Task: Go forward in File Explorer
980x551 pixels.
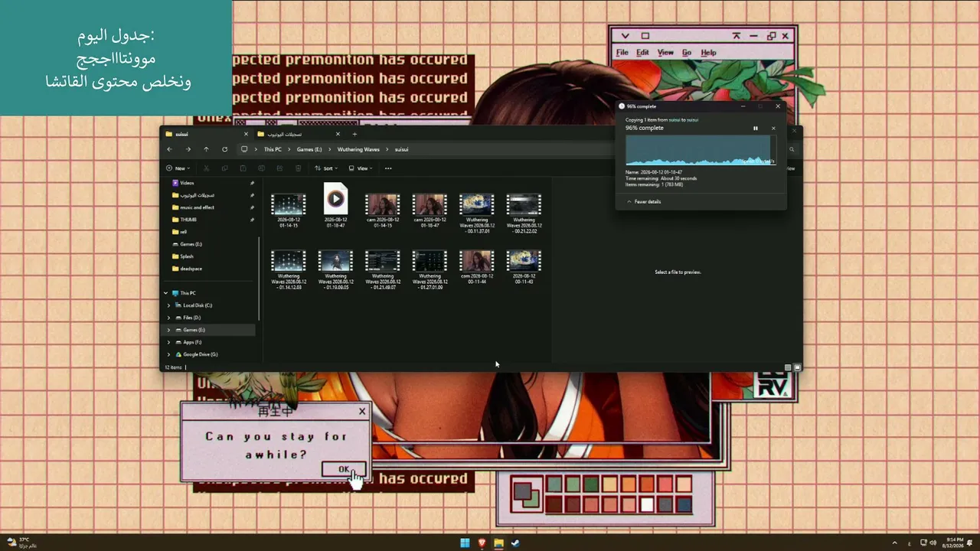Action: (188, 149)
